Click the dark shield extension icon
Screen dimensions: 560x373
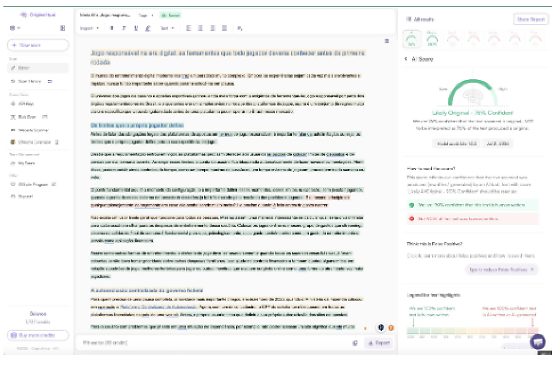pyautogui.click(x=381, y=328)
